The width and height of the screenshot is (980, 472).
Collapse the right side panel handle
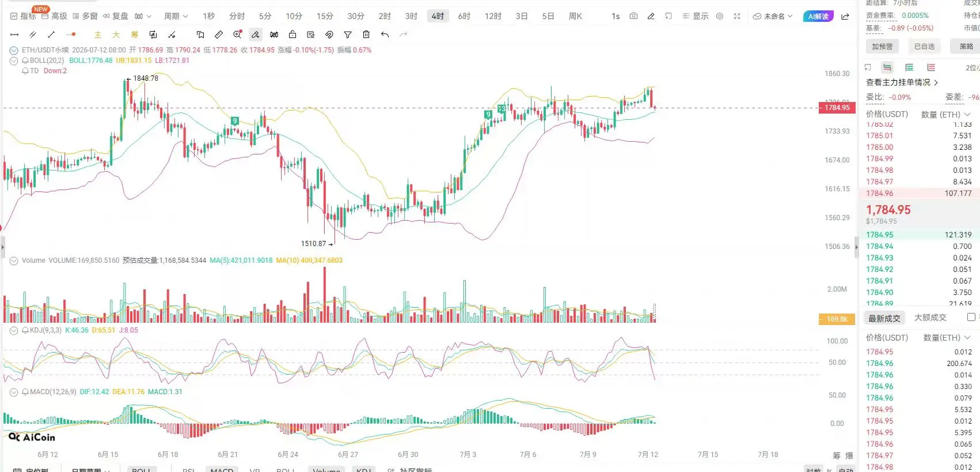(856, 247)
